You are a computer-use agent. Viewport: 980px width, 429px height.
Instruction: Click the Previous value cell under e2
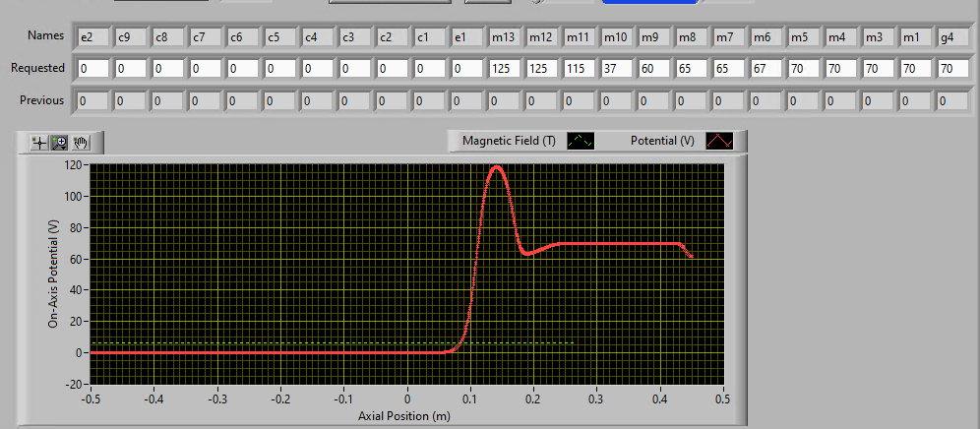[93, 100]
